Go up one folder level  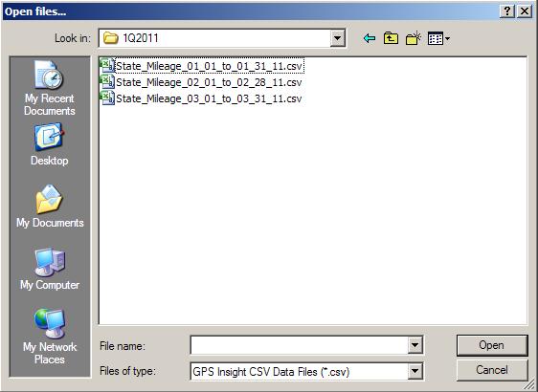coord(391,38)
